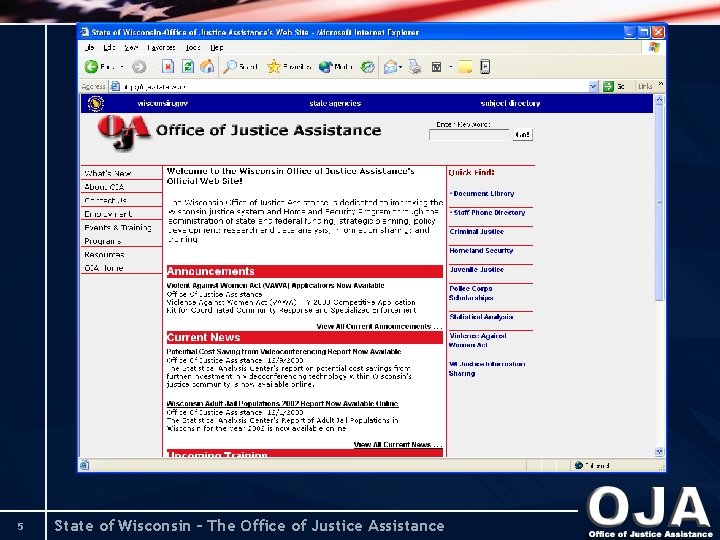The width and height of the screenshot is (720, 540).
Task: Click the OJA logo on the web page
Action: pyautogui.click(x=124, y=132)
